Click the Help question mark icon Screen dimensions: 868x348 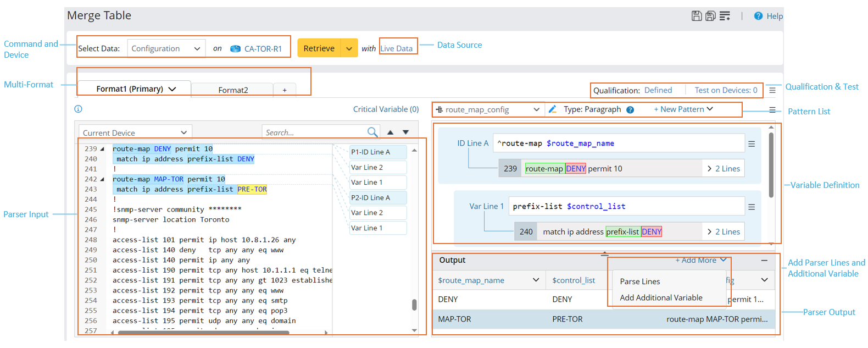758,16
